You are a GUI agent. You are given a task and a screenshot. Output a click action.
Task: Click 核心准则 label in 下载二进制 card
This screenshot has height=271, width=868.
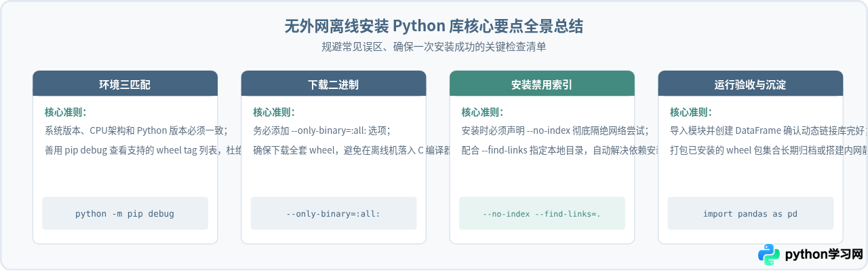[274, 112]
